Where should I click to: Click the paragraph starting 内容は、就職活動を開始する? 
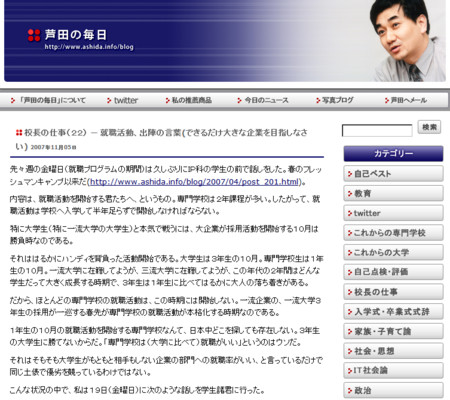pyautogui.click(x=165, y=205)
